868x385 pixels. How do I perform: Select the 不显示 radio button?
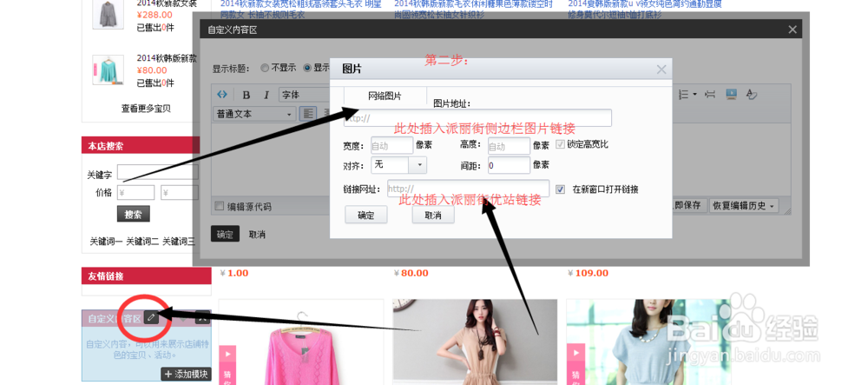(265, 69)
